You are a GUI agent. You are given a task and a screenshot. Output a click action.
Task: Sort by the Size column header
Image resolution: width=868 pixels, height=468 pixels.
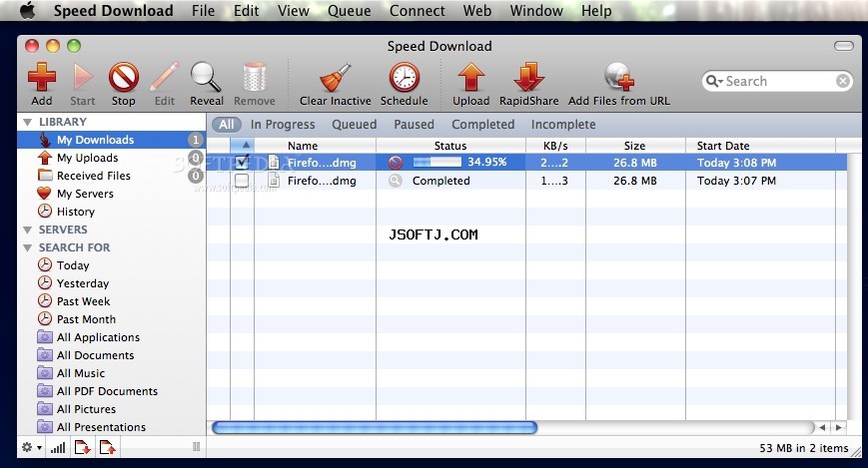click(635, 146)
